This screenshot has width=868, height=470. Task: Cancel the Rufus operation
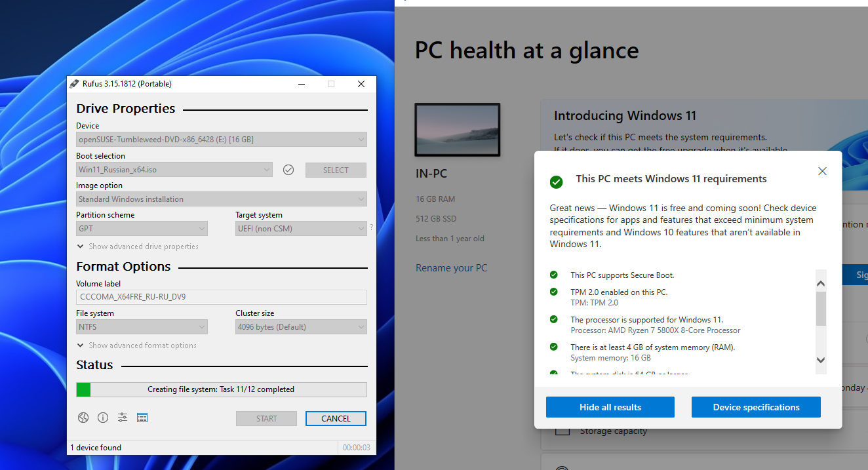pyautogui.click(x=336, y=418)
